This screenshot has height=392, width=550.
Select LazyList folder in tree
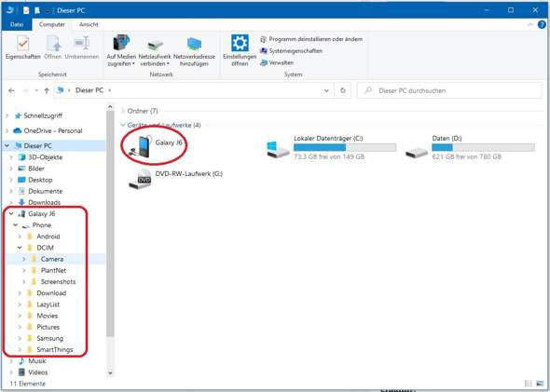coord(48,304)
